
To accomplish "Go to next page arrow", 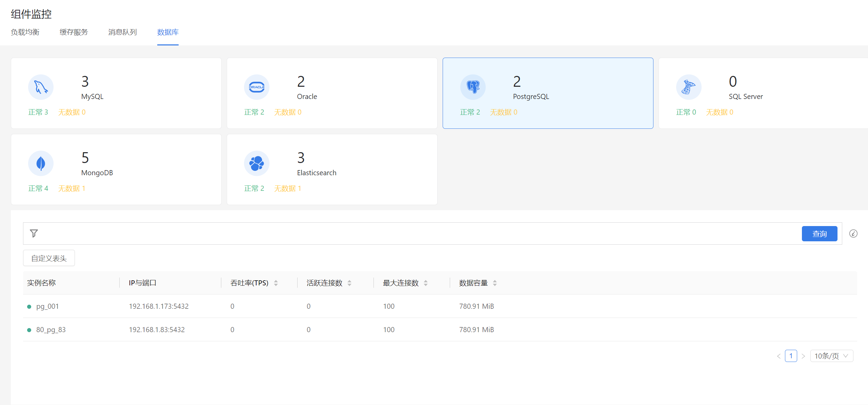I will click(x=803, y=356).
